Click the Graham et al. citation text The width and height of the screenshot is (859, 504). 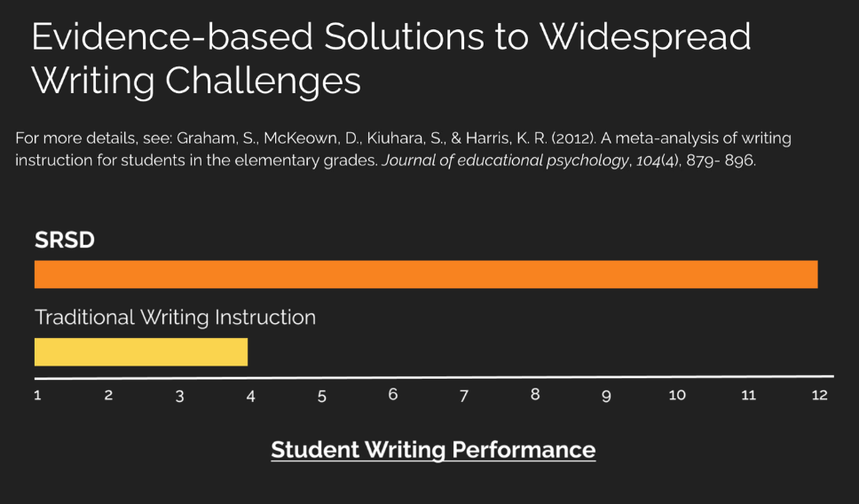click(403, 149)
